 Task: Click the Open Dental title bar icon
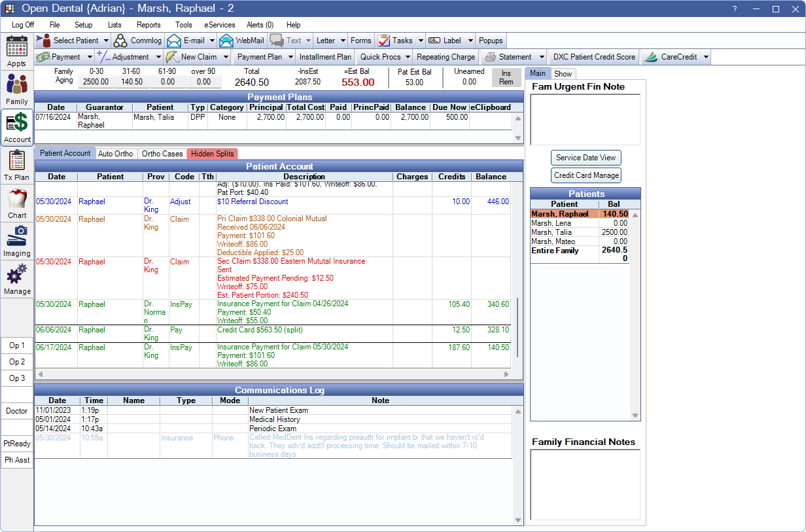[x=10, y=9]
